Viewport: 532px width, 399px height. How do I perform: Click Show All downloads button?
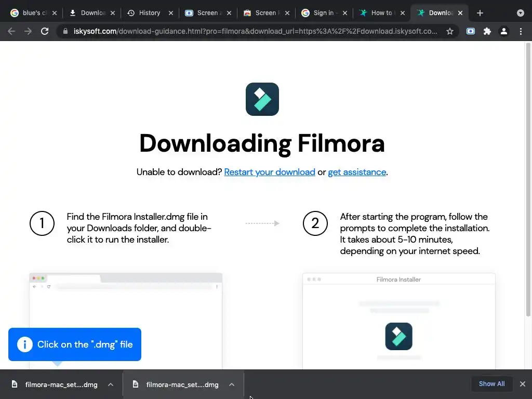pyautogui.click(x=491, y=384)
